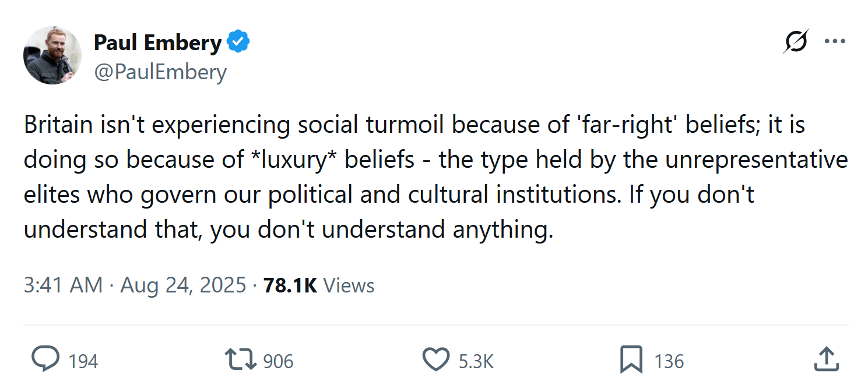The width and height of the screenshot is (868, 388).
Task: Click the 5.3K likes count
Action: pyautogui.click(x=476, y=362)
